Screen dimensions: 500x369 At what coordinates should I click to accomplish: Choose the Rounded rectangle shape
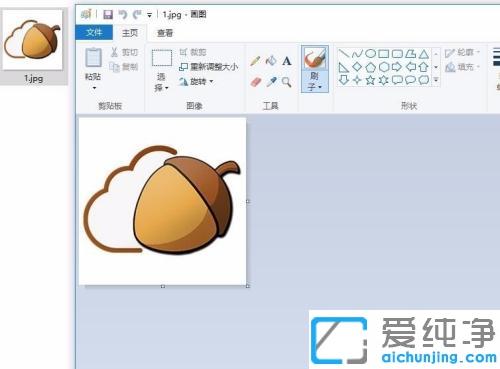click(x=397, y=54)
